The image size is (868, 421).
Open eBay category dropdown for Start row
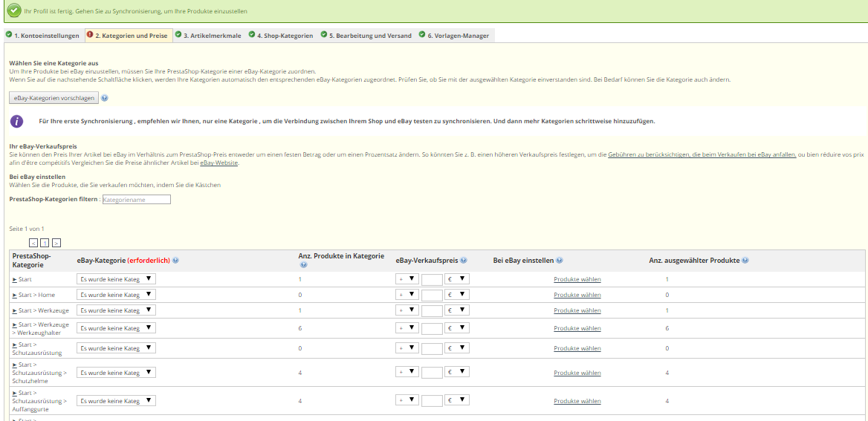116,279
